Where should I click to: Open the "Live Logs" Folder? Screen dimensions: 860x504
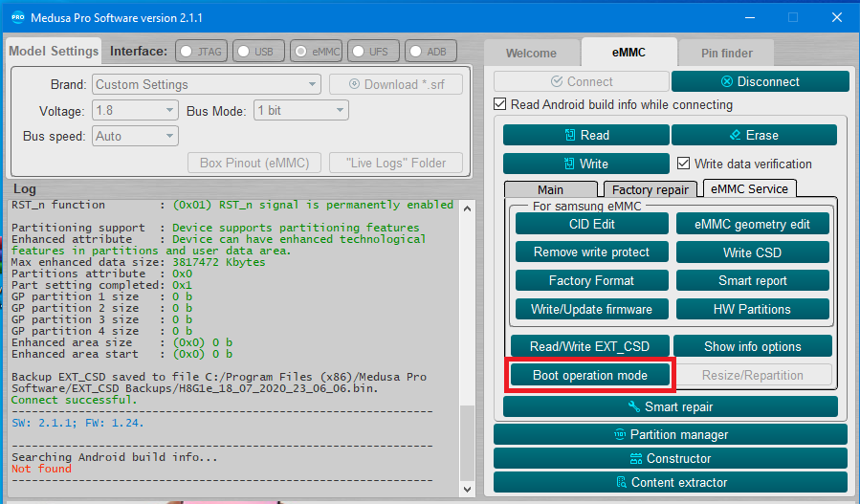coord(396,163)
